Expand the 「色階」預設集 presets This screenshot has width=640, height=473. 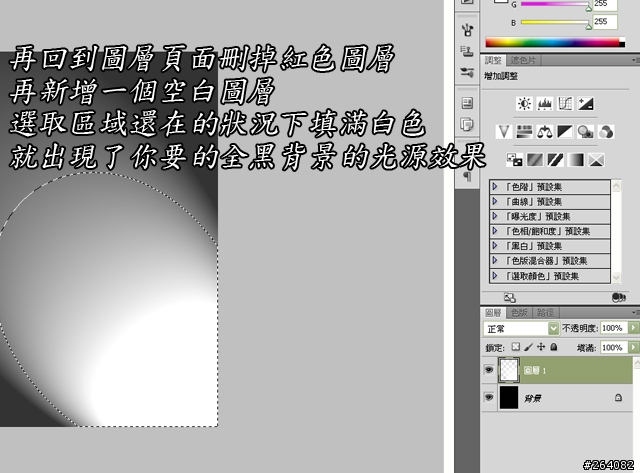[495, 187]
